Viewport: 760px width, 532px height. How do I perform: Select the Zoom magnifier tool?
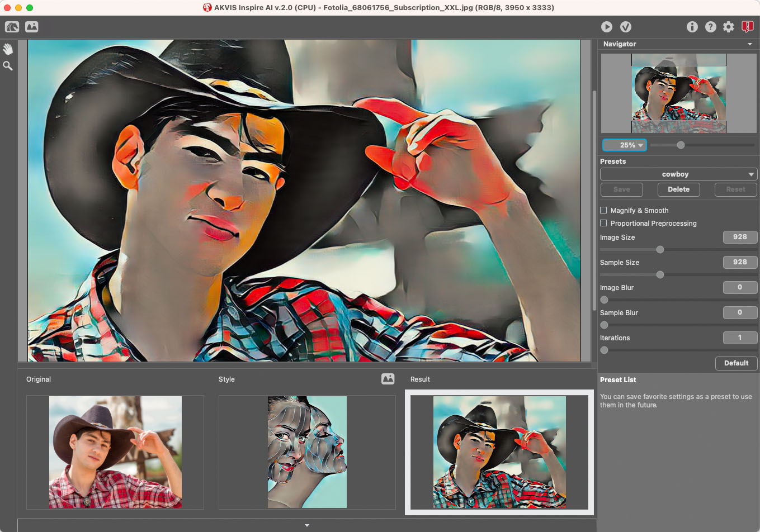8,66
